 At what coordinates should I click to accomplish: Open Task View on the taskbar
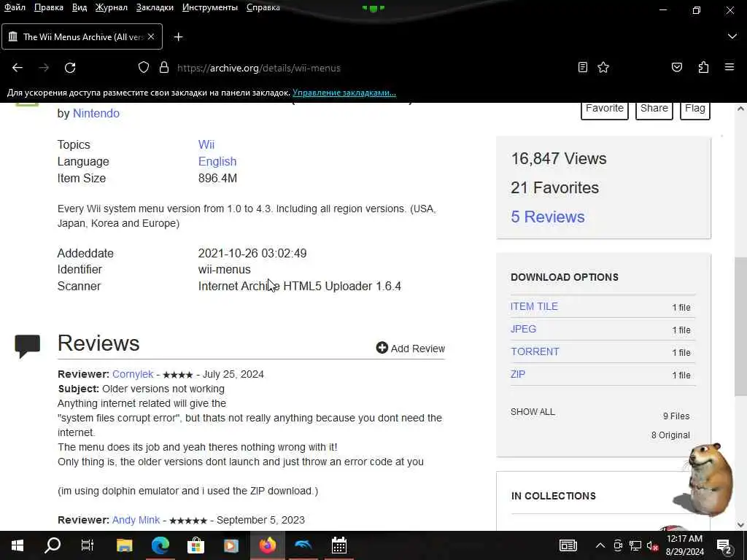tap(88, 545)
